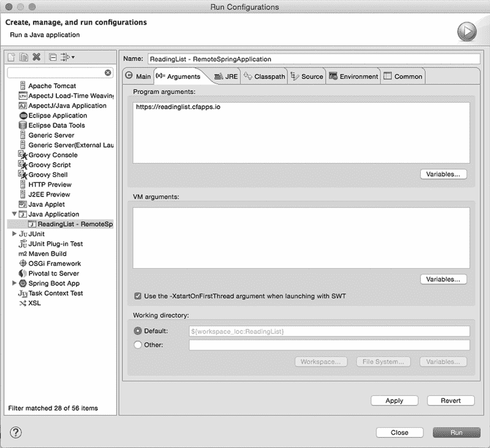Click the collapse all icon

coord(53,58)
